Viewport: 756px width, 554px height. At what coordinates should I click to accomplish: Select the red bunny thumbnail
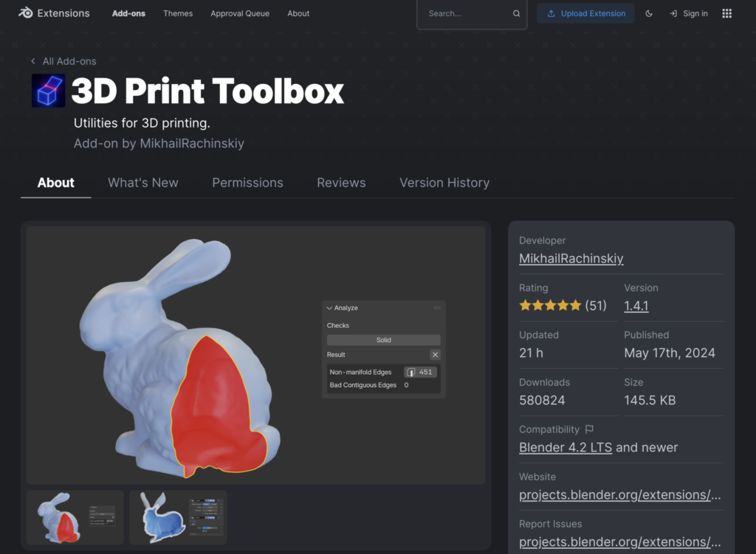click(x=75, y=517)
